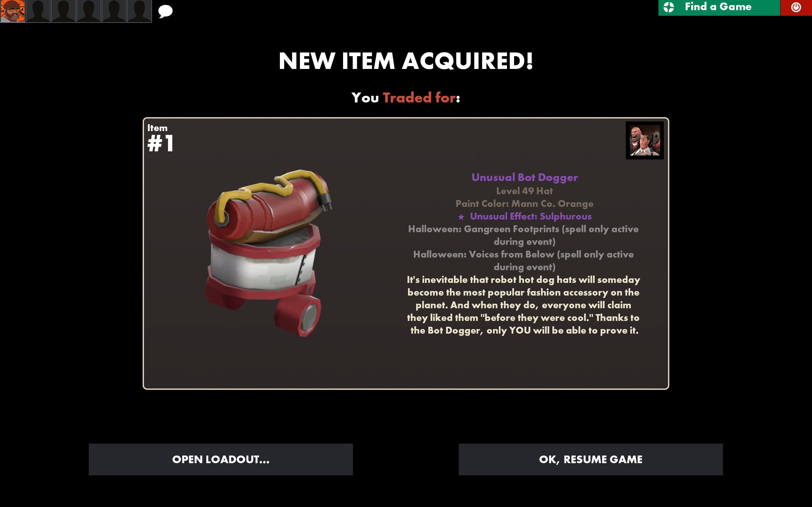Click the crosshair icon beside Find a Game
This screenshot has width=812, height=507.
[x=668, y=7]
